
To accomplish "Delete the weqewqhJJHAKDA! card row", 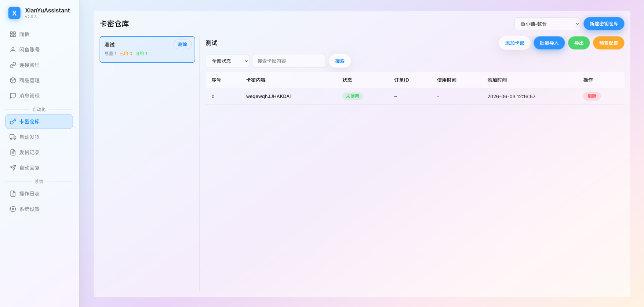I will (x=592, y=96).
